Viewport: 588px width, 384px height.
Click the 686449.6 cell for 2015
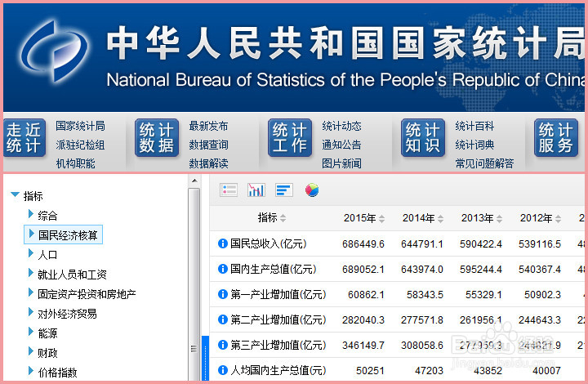(363, 244)
